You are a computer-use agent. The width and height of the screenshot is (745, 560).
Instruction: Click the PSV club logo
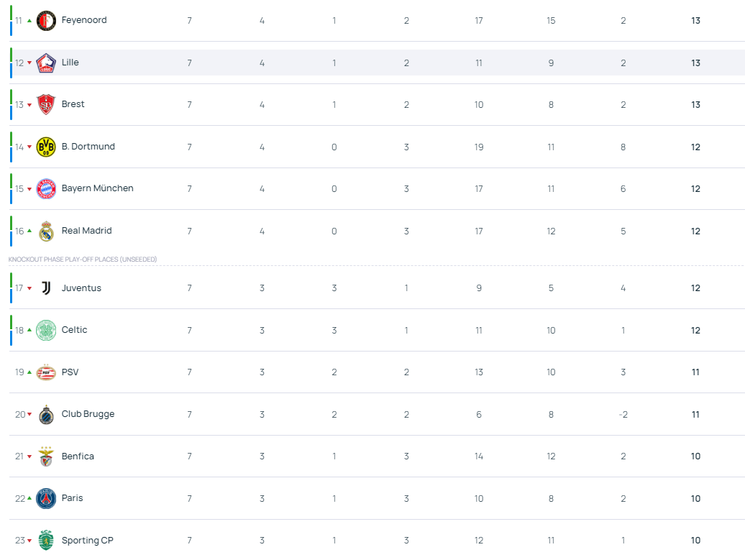46,372
